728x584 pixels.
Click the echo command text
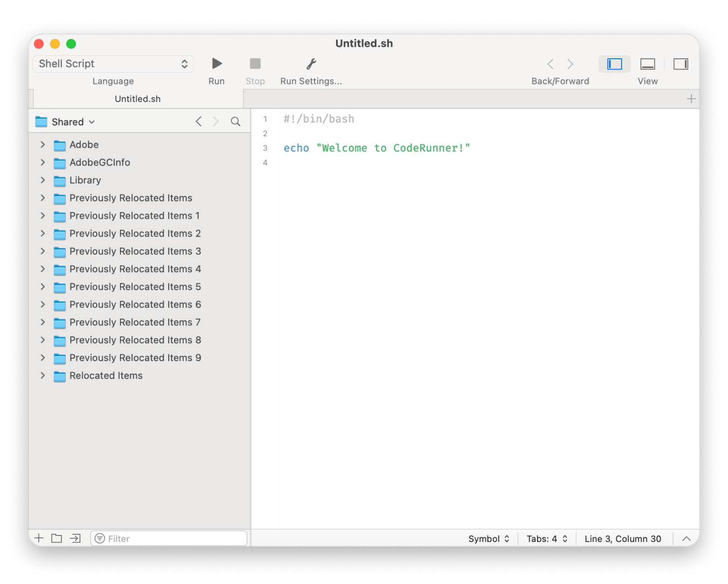296,148
